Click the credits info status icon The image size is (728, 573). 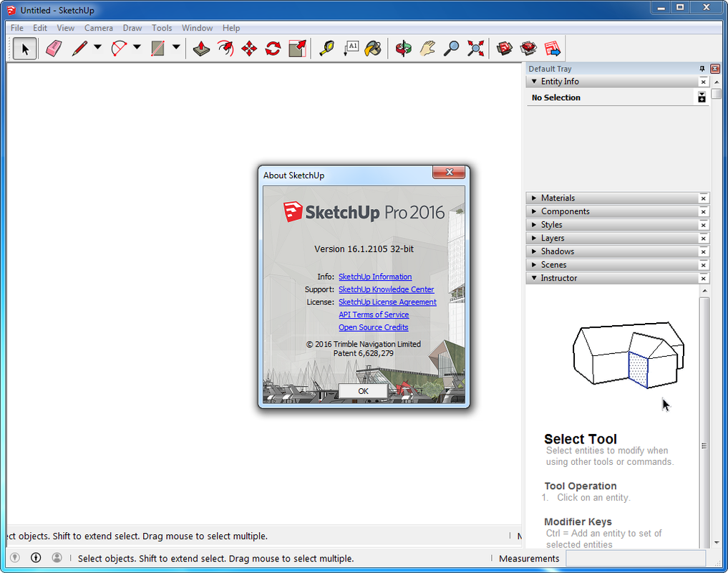pyautogui.click(x=36, y=557)
